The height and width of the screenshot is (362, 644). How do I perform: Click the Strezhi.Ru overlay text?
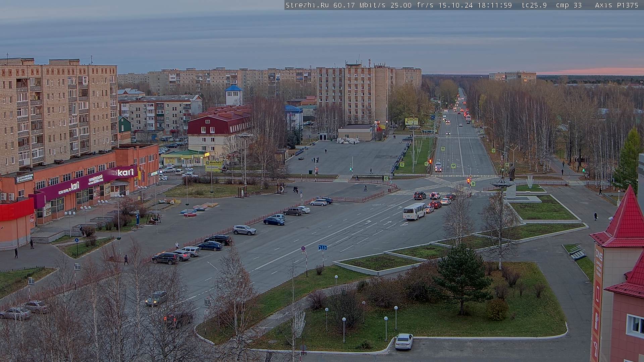point(307,5)
